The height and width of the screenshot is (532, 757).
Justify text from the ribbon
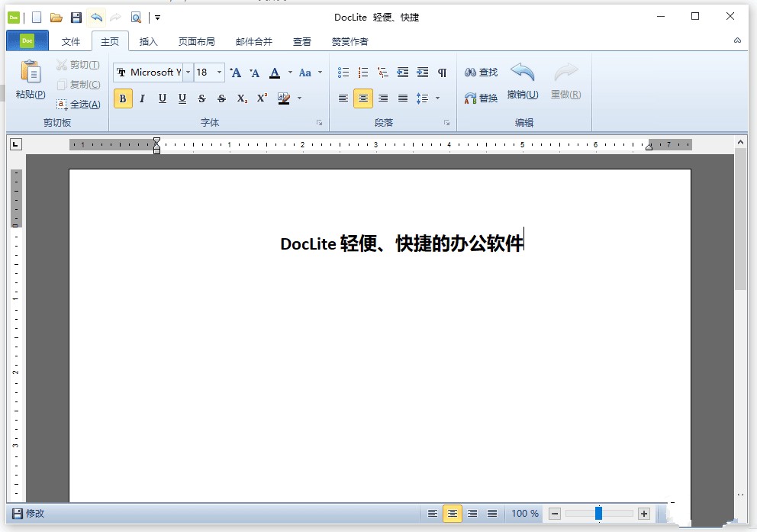tap(403, 98)
